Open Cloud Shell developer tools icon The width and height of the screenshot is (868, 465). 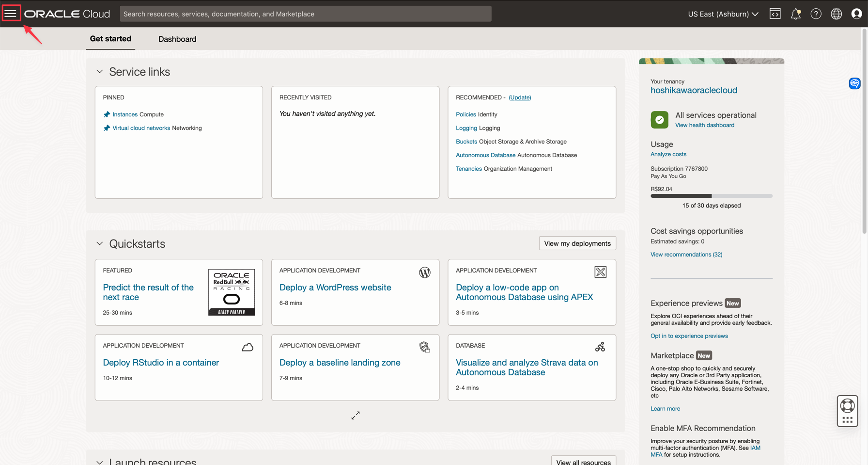tap(775, 14)
